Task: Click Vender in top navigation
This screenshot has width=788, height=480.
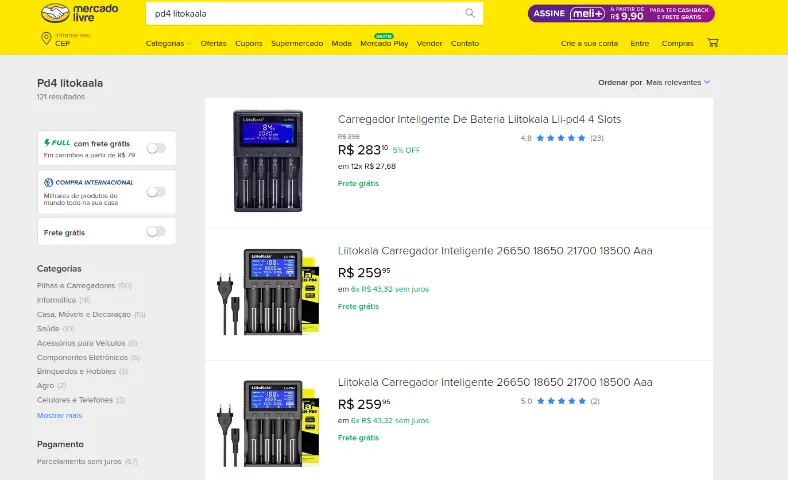Action: pyautogui.click(x=429, y=44)
